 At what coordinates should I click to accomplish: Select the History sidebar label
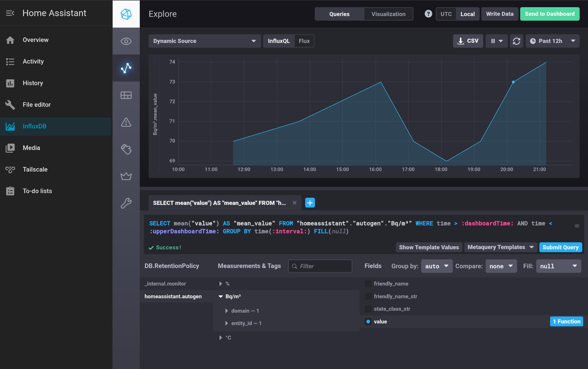pyautogui.click(x=33, y=83)
